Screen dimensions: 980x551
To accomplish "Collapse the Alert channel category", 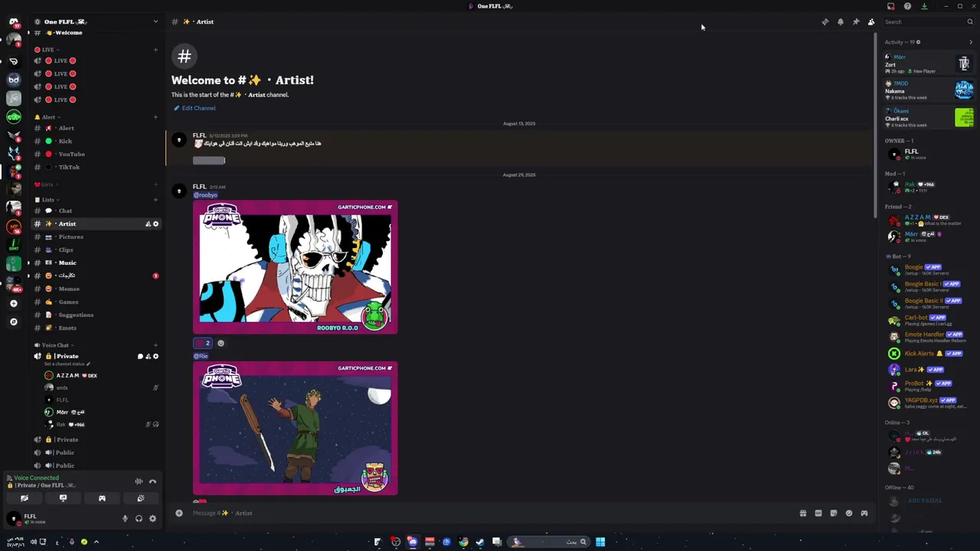I will click(x=47, y=117).
